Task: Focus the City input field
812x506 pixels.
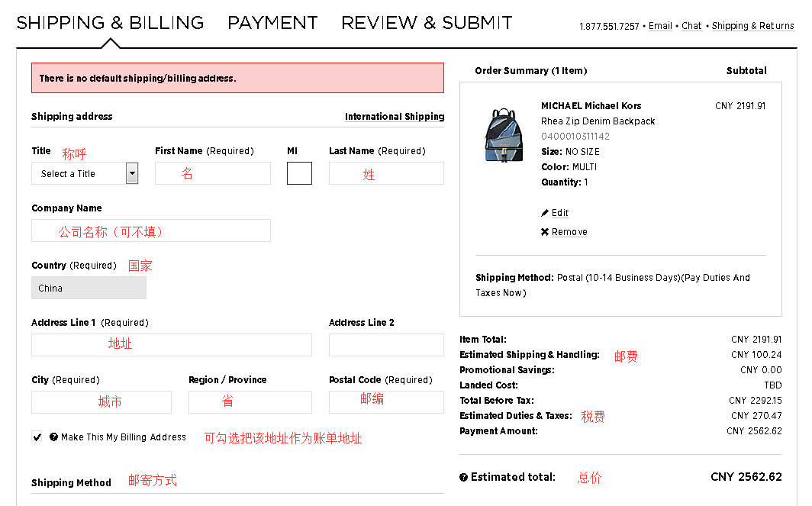Action: coord(101,402)
